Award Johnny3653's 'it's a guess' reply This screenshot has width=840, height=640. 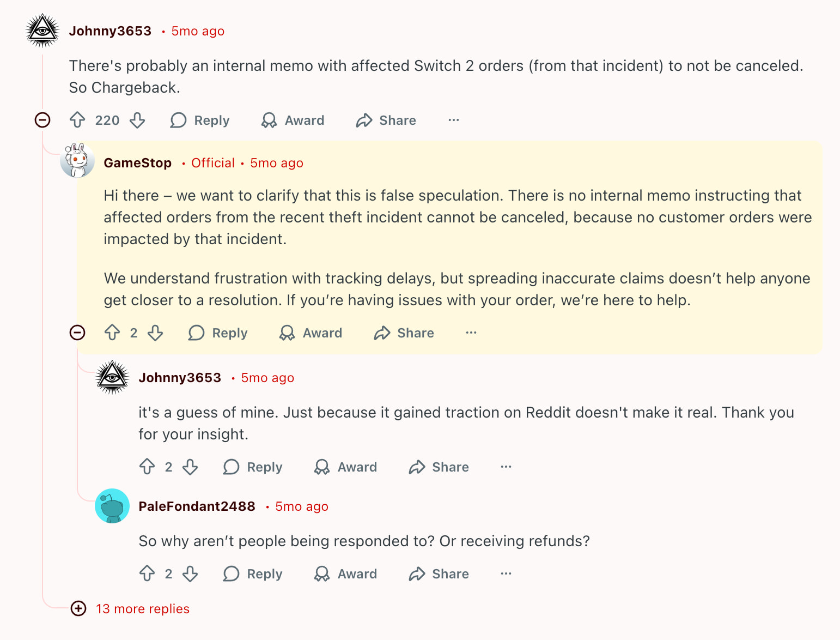[x=345, y=467]
